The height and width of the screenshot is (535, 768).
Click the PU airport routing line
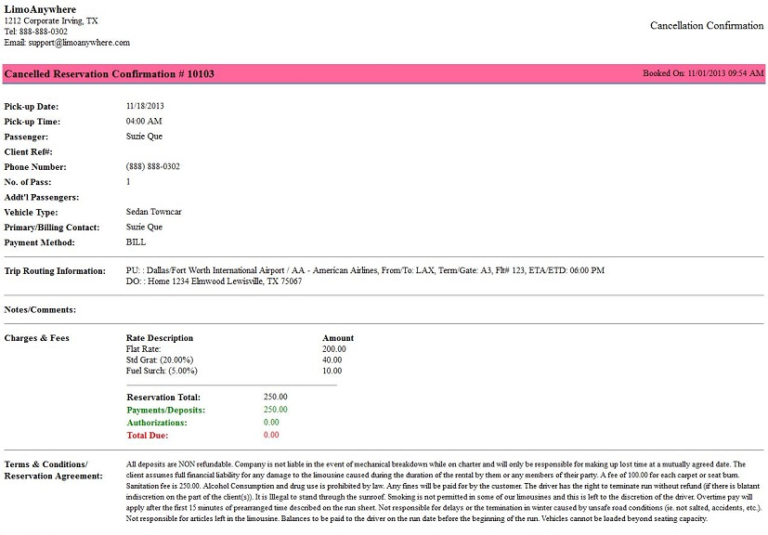pyautogui.click(x=365, y=270)
